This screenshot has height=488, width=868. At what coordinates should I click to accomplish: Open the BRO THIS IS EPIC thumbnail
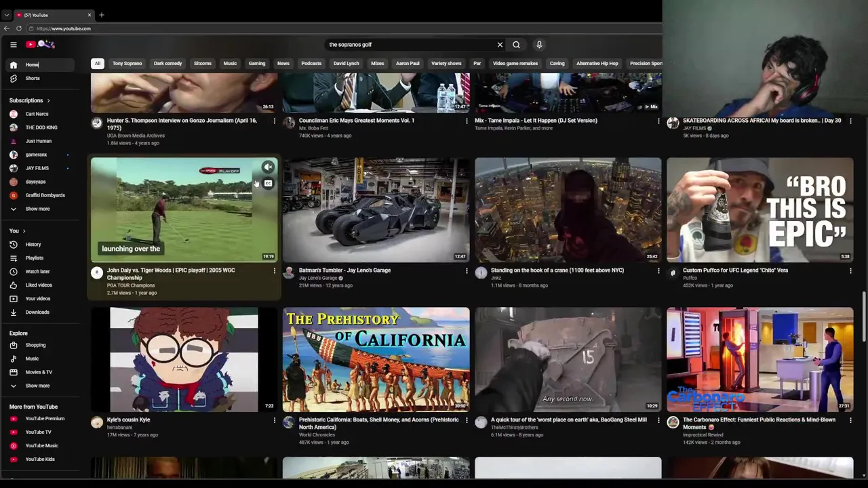pos(760,210)
